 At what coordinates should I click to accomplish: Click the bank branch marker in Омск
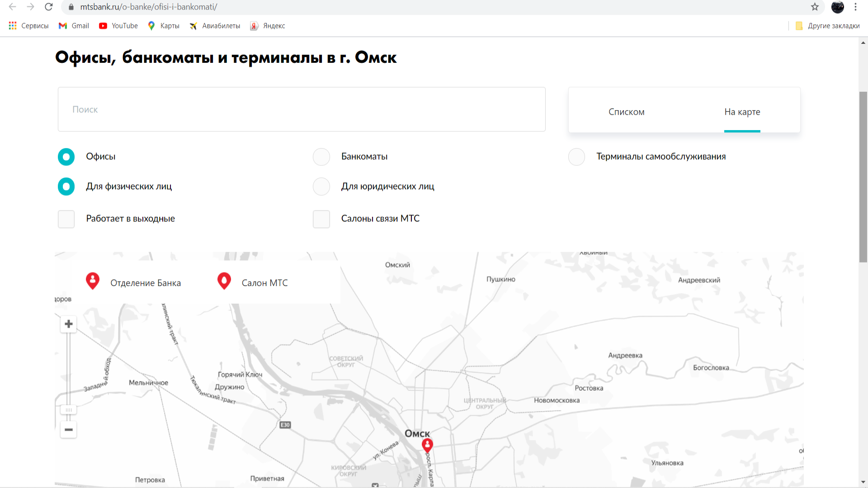(x=427, y=446)
